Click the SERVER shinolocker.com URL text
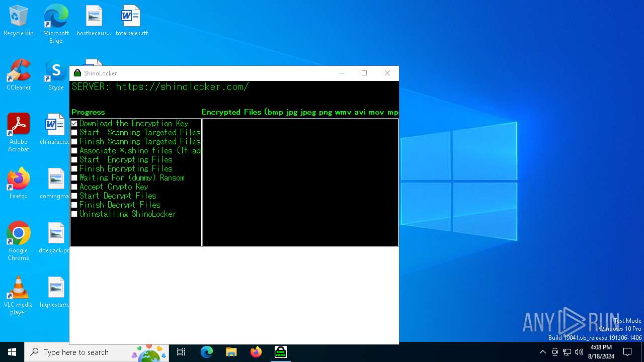The height and width of the screenshot is (362, 644). point(160,86)
